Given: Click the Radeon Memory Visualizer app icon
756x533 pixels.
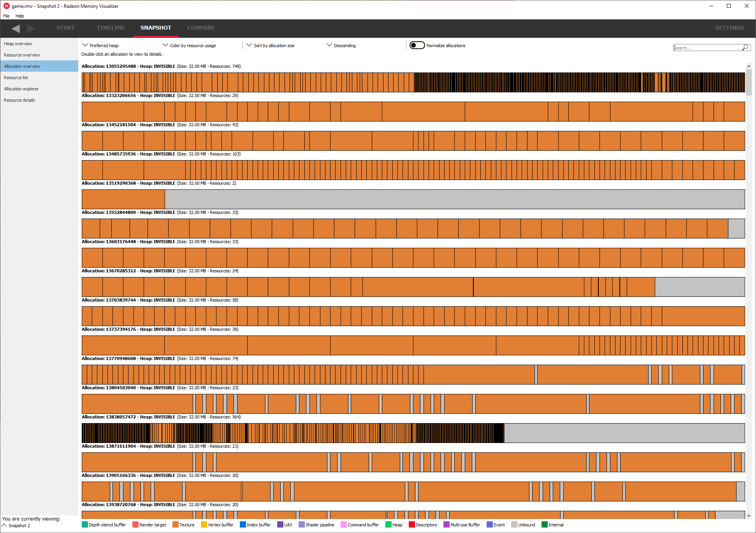Looking at the screenshot, I should click(x=6, y=6).
